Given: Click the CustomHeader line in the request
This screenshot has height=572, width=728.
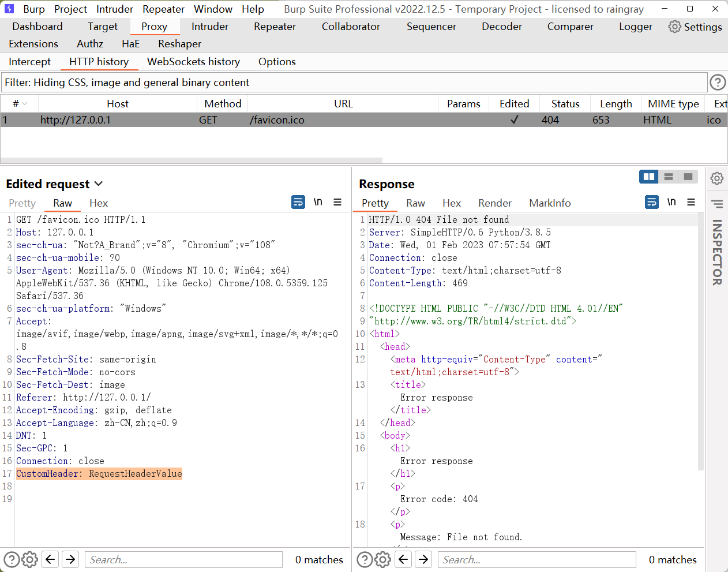Looking at the screenshot, I should [x=99, y=473].
